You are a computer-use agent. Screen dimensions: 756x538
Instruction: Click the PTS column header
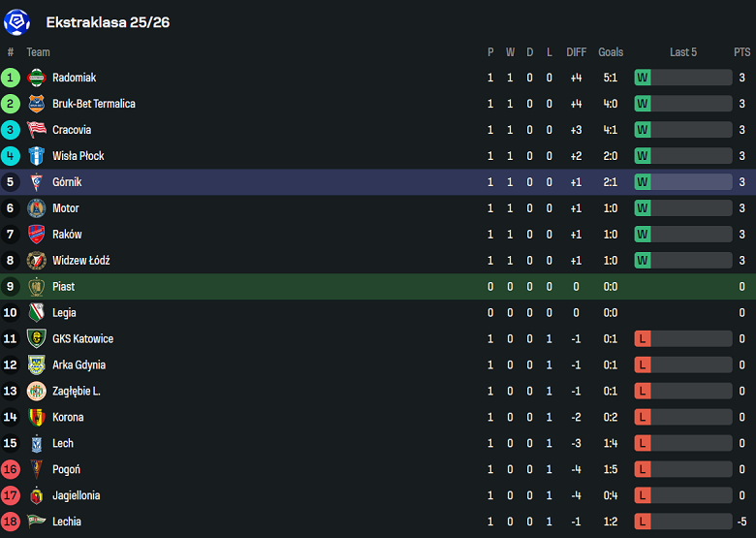[741, 52]
